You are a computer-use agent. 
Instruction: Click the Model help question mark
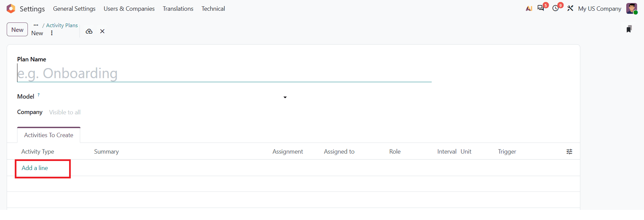(39, 95)
